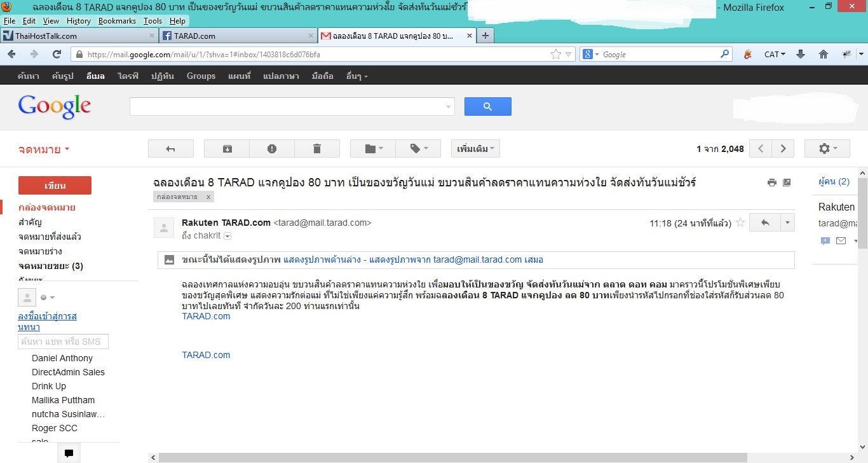Reply to the Rakuten TARAD email

pyautogui.click(x=765, y=223)
